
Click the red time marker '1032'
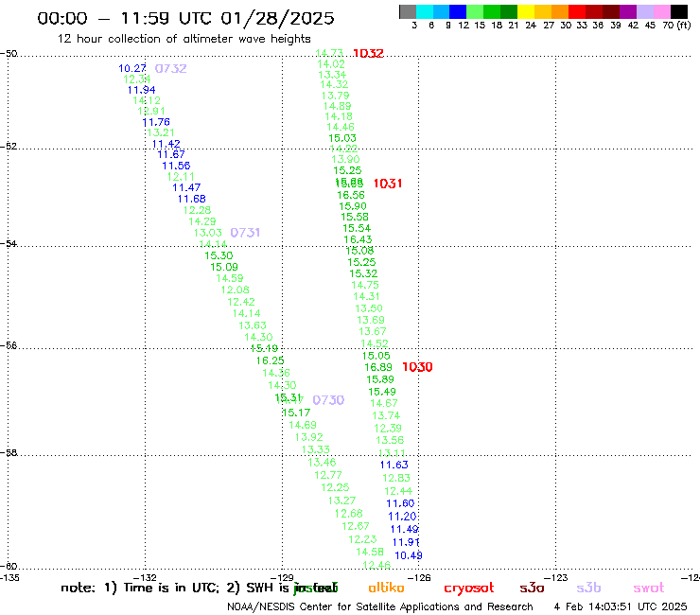click(x=368, y=54)
